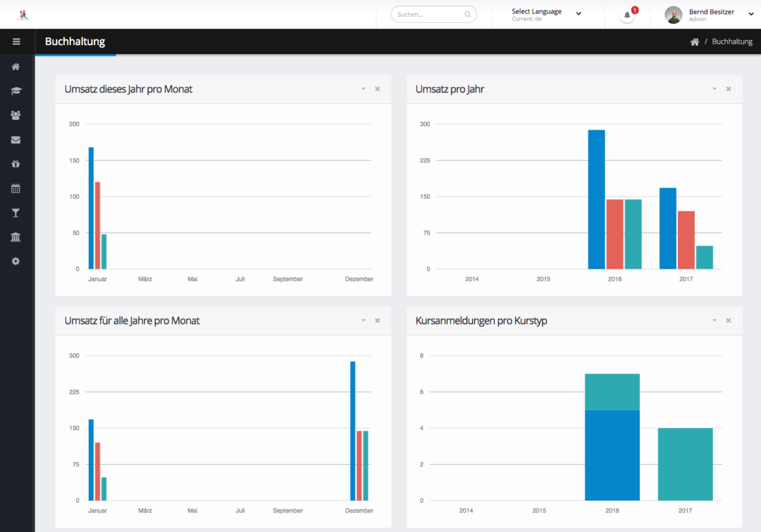Open the bank building accounting icon

click(x=16, y=237)
